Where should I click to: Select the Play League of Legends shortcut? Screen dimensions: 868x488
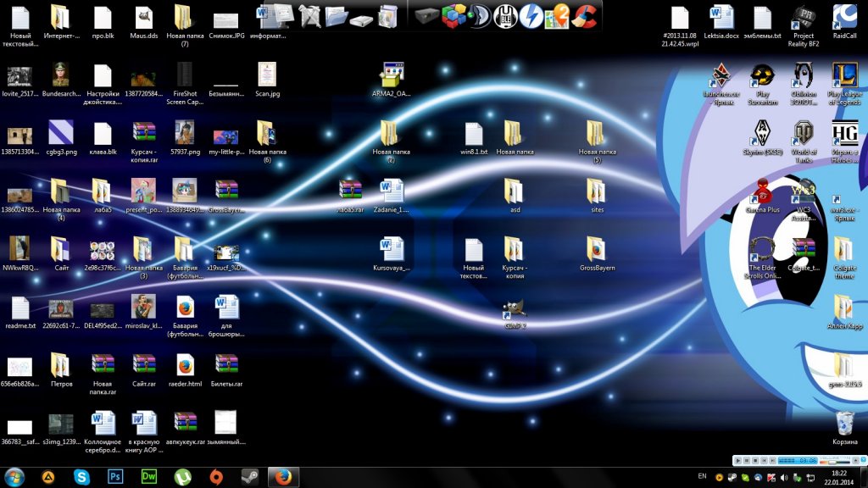(x=844, y=75)
